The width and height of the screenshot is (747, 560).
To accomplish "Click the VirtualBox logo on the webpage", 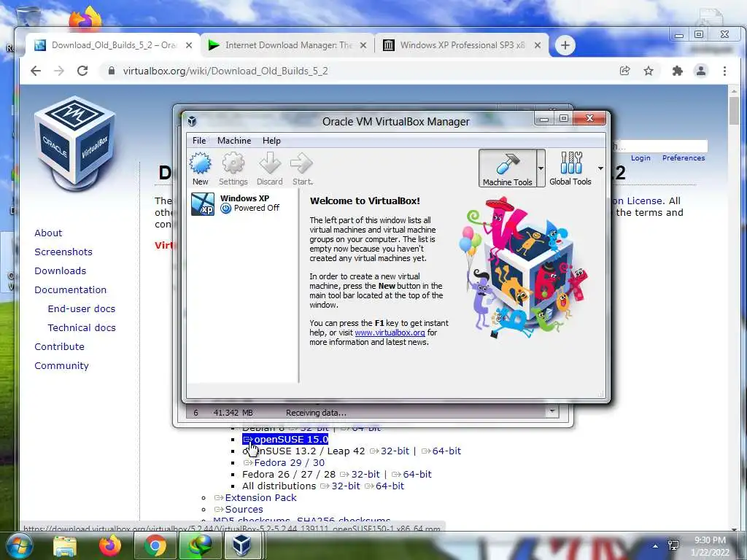I will click(x=75, y=143).
